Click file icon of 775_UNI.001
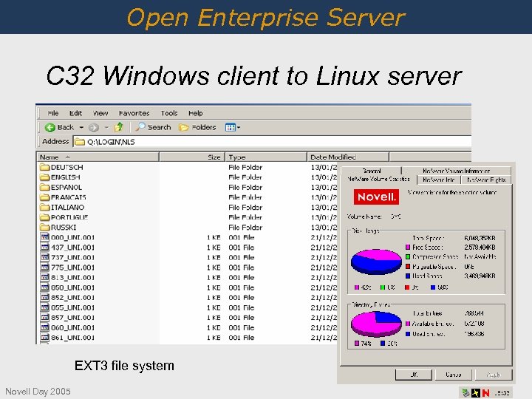The height and width of the screenshot is (399, 532). (45, 267)
